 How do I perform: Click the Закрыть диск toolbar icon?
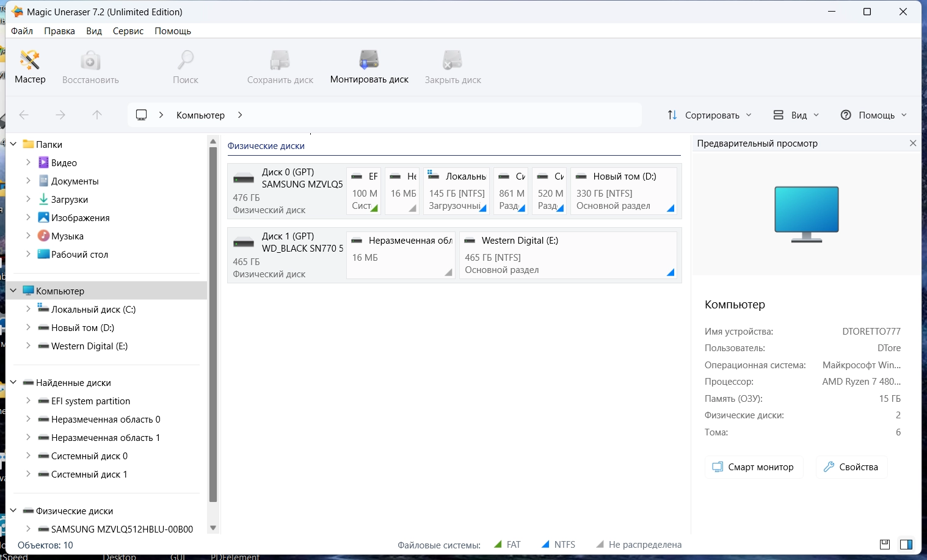coord(453,60)
